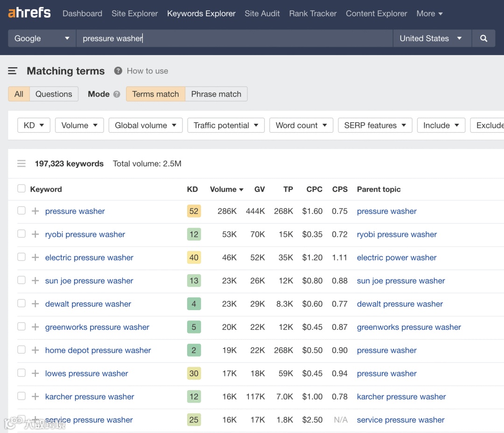Open the Traffic potential filter dropdown

[226, 125]
